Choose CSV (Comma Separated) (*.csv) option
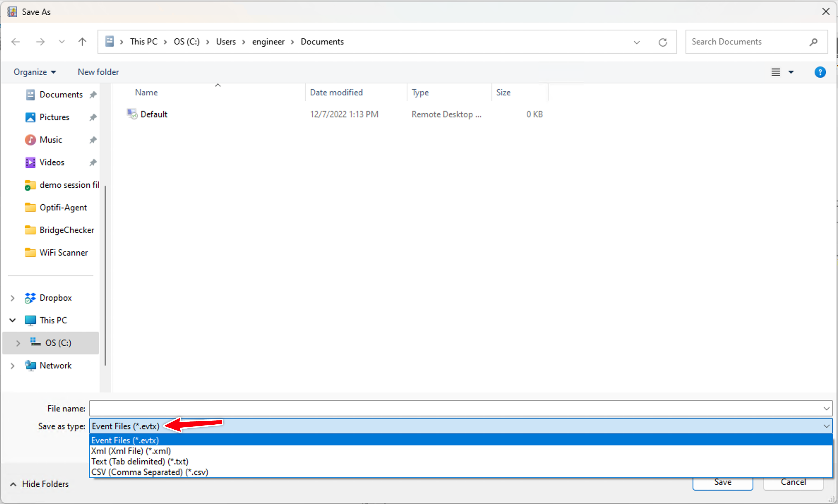This screenshot has height=504, width=838. 461,472
